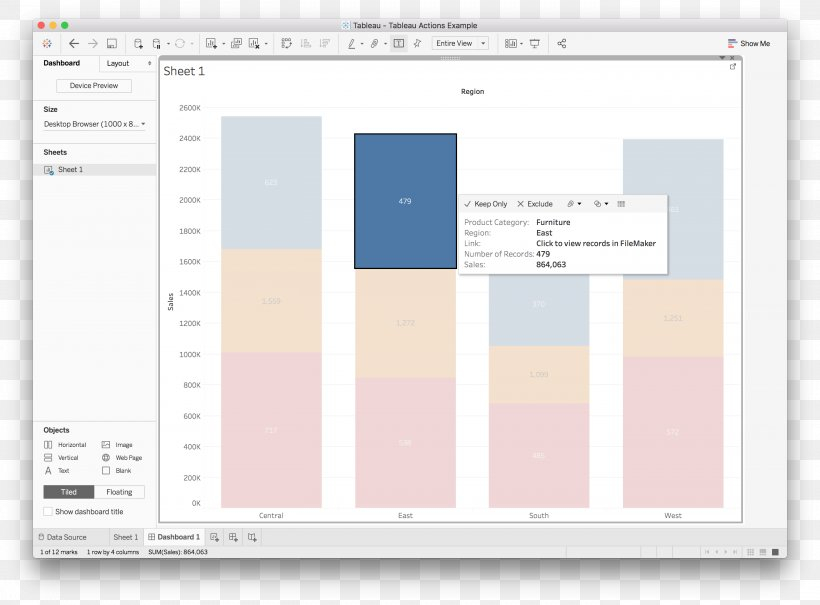Click the Run Update refresh icon
This screenshot has width=820, height=605.
pyautogui.click(x=179, y=43)
